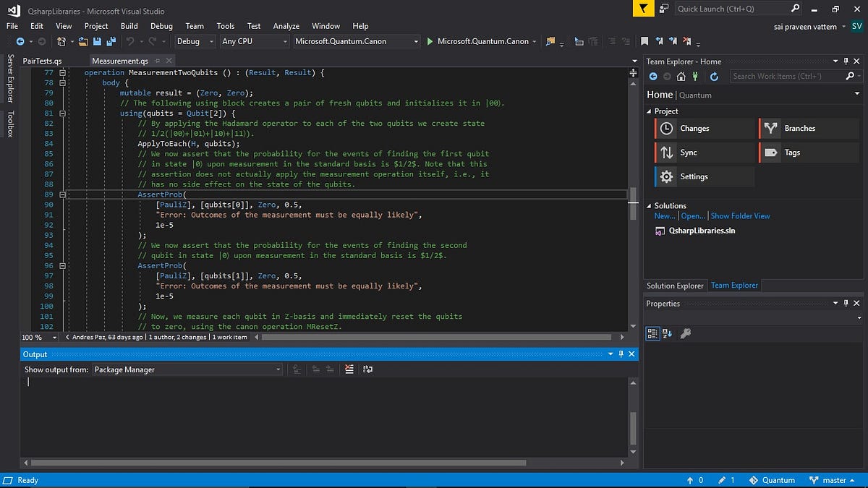868x488 pixels.
Task: Clear all output with the Output toolbar icon
Action: pos(350,369)
